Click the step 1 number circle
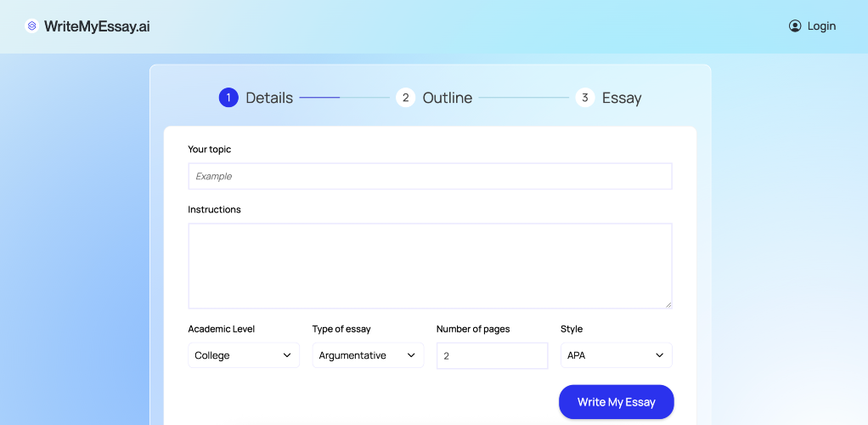Viewport: 868px width, 425px height. pyautogui.click(x=228, y=98)
